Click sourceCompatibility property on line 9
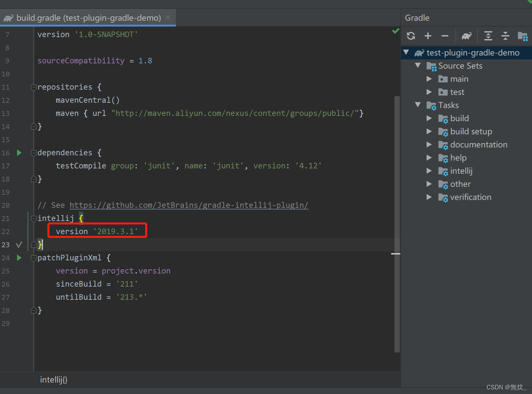 coord(81,61)
